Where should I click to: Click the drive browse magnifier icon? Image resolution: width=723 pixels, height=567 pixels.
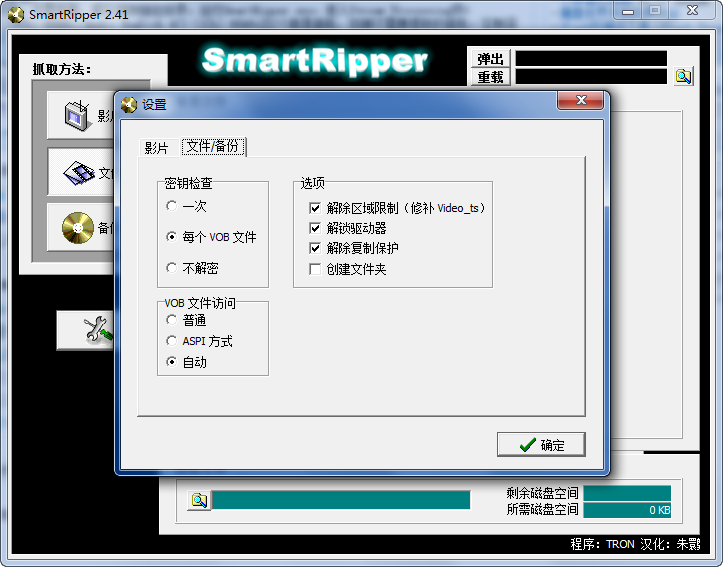pos(683,77)
